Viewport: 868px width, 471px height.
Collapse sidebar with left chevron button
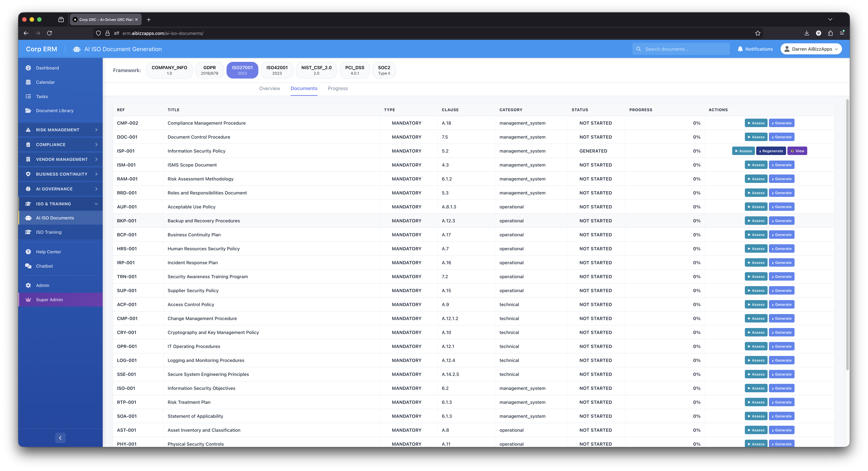[x=60, y=438]
